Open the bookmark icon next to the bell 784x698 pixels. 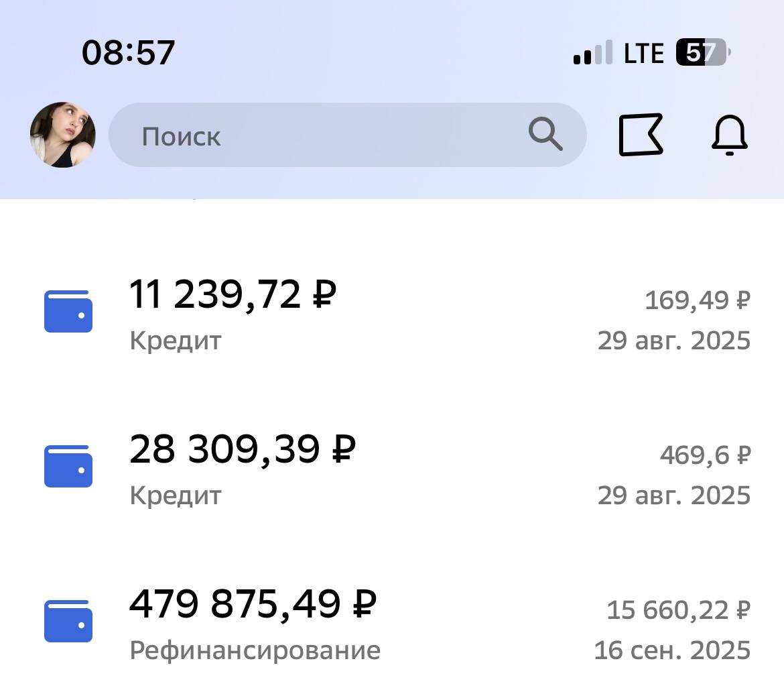[x=641, y=135]
